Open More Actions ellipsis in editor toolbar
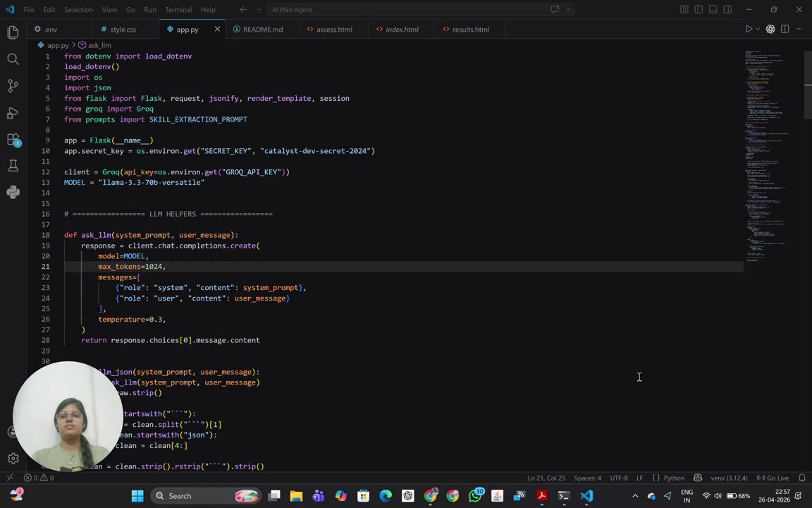The height and width of the screenshot is (508, 812). pos(799,29)
